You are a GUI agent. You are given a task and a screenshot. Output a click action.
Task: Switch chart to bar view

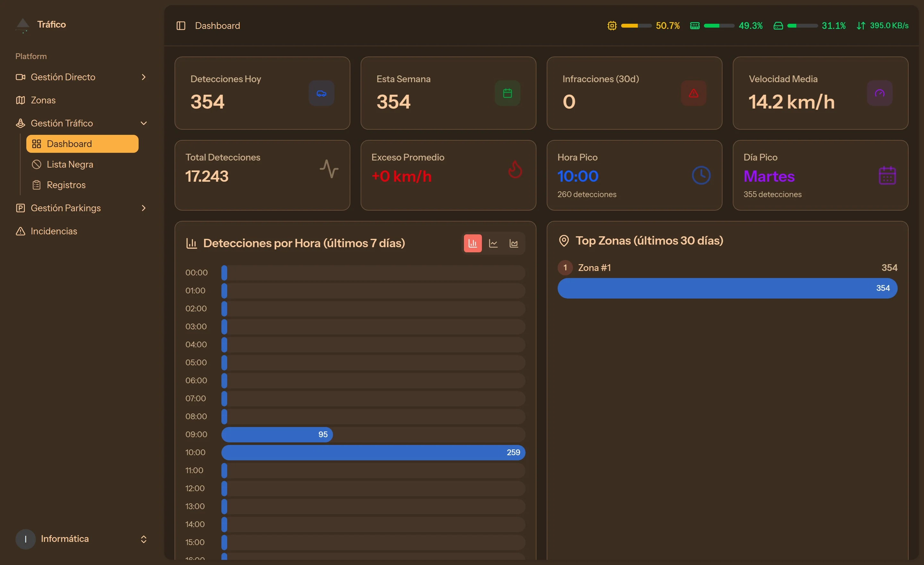pos(473,243)
